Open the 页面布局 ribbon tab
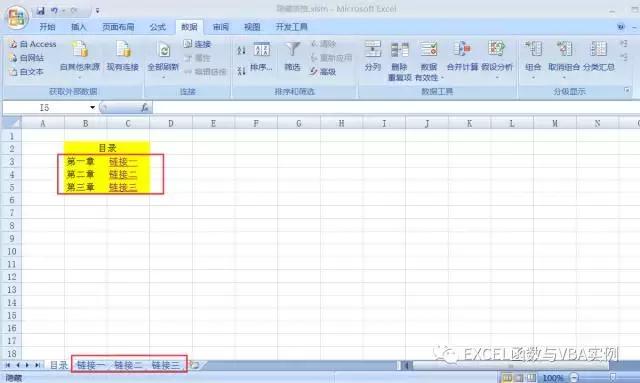Image resolution: width=640 pixels, height=383 pixels. click(118, 27)
